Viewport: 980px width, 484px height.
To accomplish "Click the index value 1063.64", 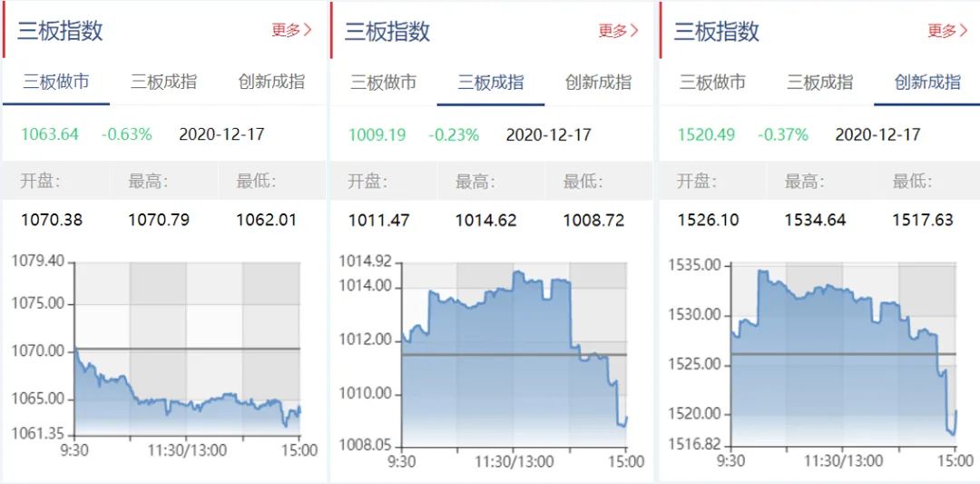I will pyautogui.click(x=50, y=134).
